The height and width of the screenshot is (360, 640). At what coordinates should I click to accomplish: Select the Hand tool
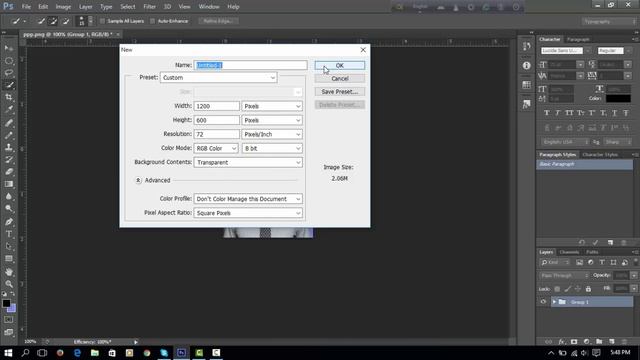[9, 272]
